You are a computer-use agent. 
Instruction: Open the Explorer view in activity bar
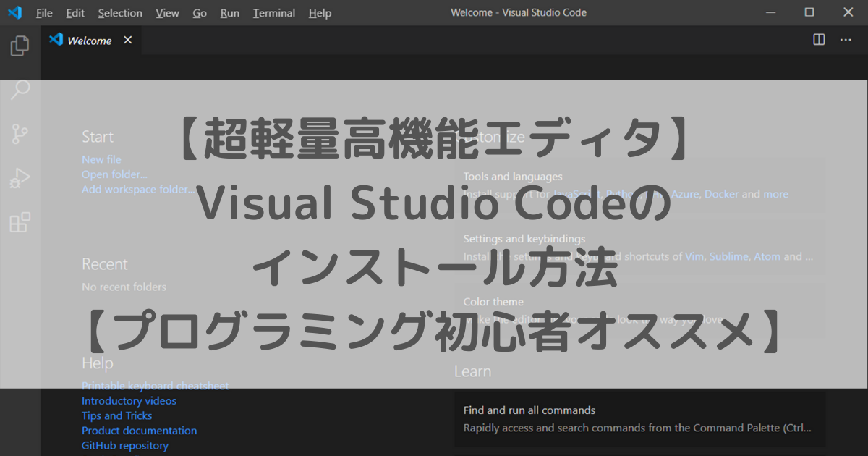20,46
